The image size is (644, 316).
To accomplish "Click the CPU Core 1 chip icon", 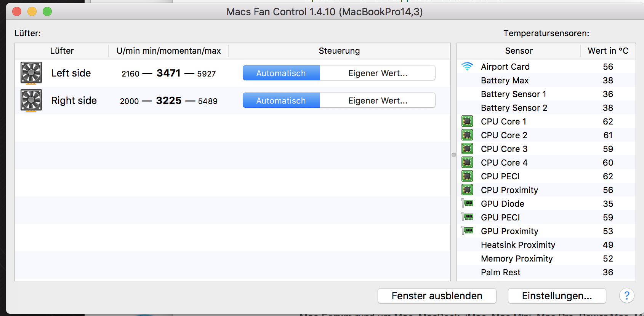I will (467, 121).
